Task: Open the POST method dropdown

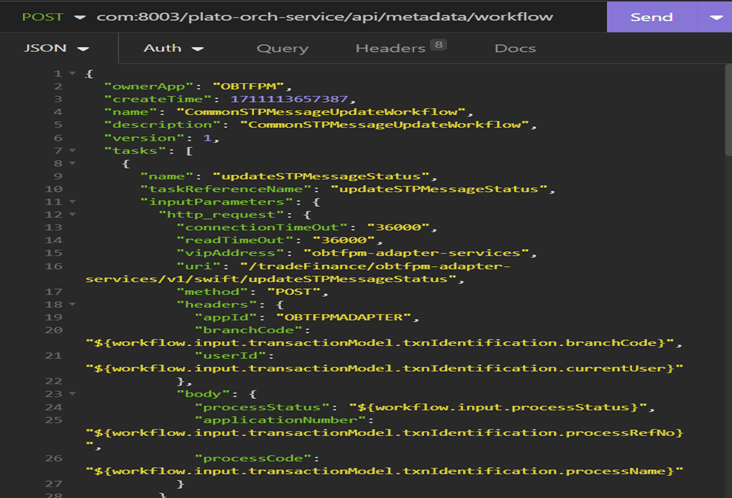Action: click(53, 17)
